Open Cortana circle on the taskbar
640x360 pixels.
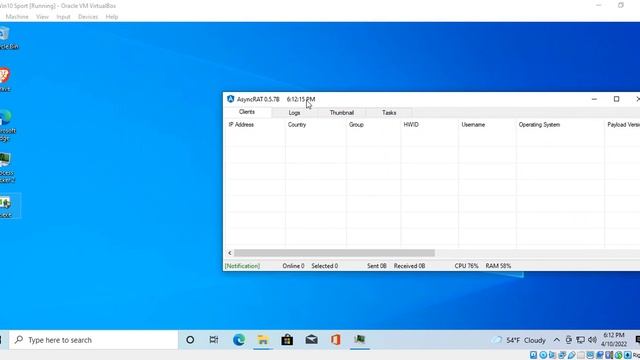190,340
